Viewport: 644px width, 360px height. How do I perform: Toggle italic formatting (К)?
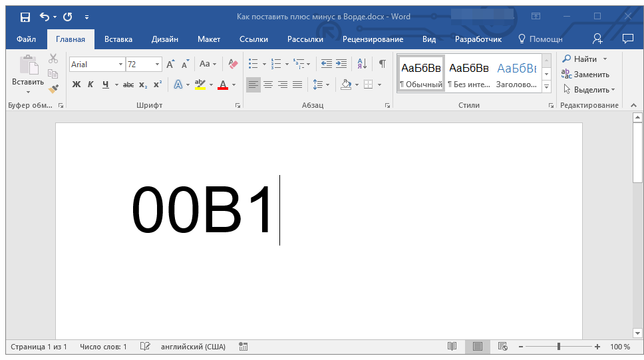(90, 85)
